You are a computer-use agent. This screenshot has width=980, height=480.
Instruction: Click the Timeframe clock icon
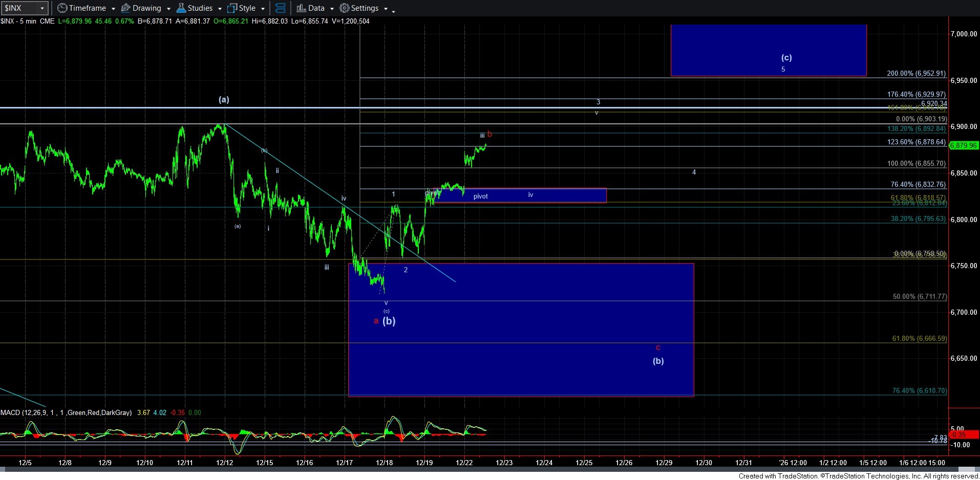click(62, 8)
